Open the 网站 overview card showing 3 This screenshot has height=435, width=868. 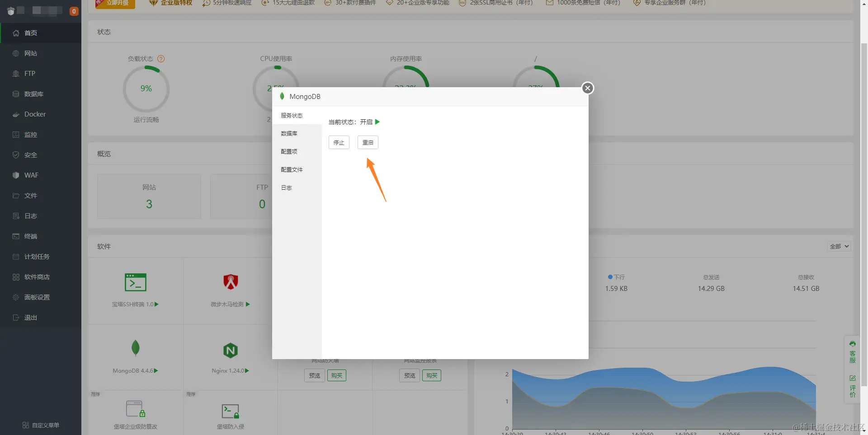point(149,196)
